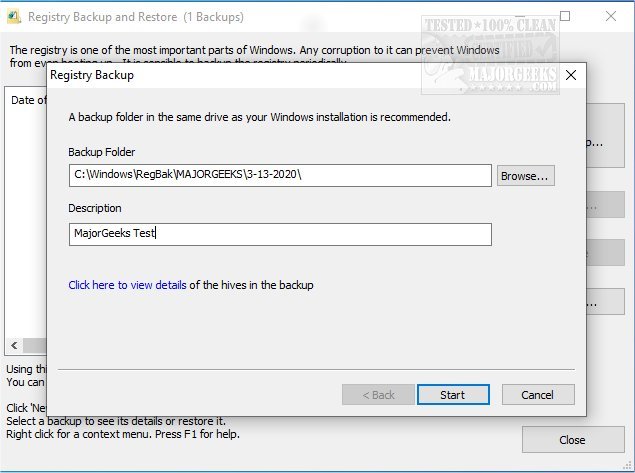
Task: Click the Backup Folder path field
Action: [281, 175]
